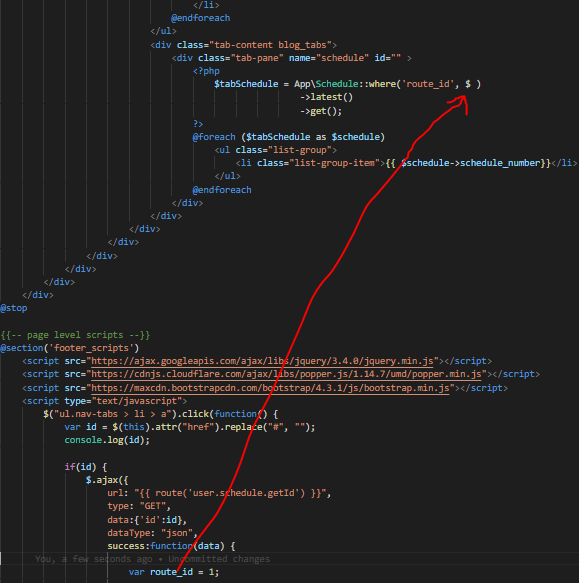Click the 'page level scripts' Blade comment
Viewport: 579px width, 583px height.
coord(75,335)
